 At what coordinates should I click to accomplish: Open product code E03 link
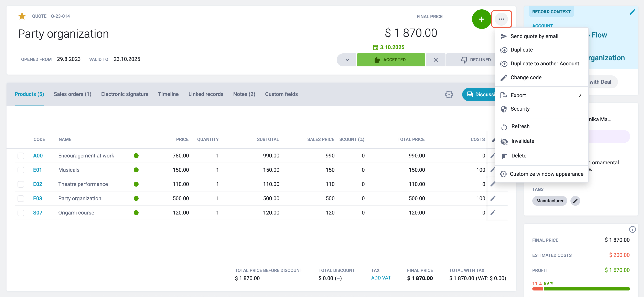pos(37,198)
